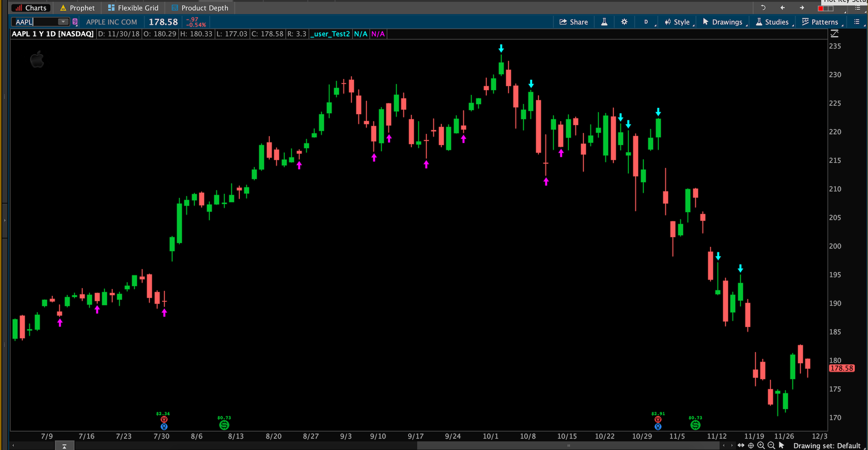Image resolution: width=868 pixels, height=450 pixels.
Task: Click the blue lightbulb icon under 7/30 earnings
Action: tap(164, 426)
